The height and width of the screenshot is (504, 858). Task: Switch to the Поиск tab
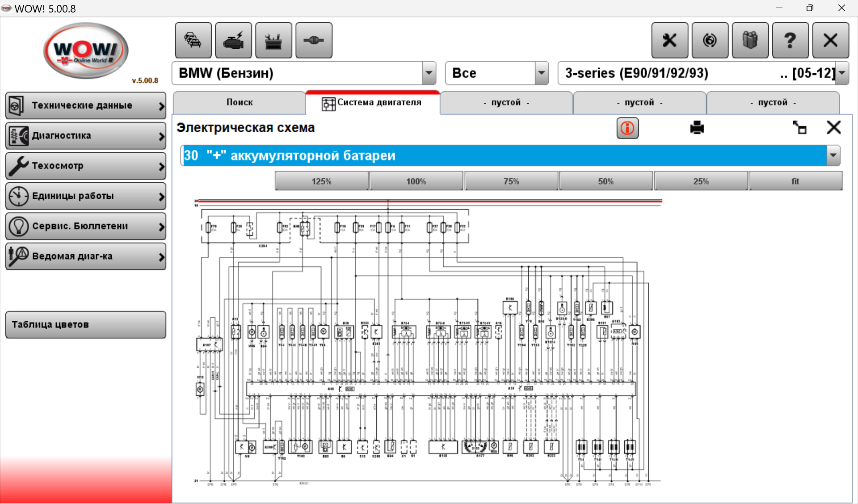[x=240, y=102]
